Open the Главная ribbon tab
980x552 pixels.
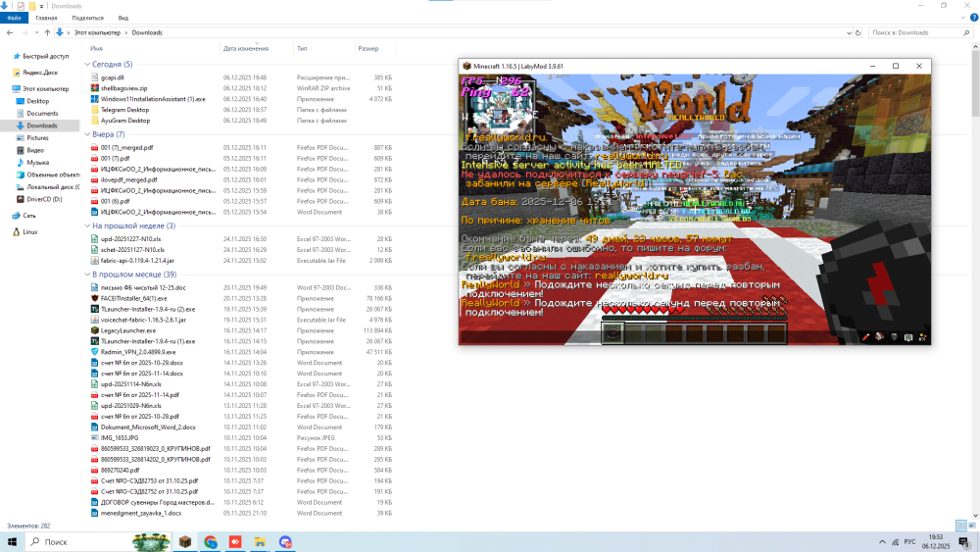point(46,18)
